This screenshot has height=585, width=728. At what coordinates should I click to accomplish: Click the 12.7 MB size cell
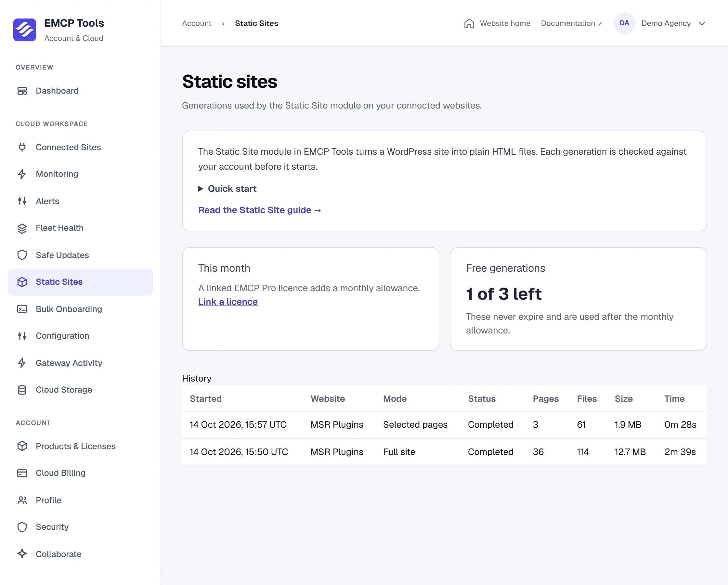pyautogui.click(x=630, y=451)
